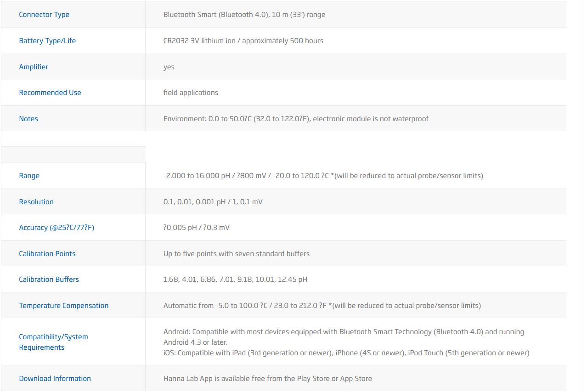This screenshot has width=587, height=392.
Task: Click the 'Hanna Lab App is available free' text
Action: (268, 379)
